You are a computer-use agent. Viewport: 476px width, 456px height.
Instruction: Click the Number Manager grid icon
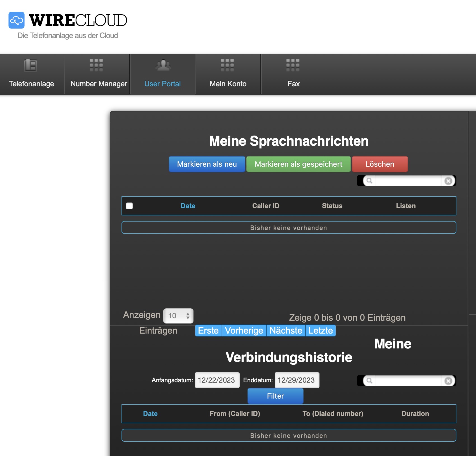coord(96,65)
